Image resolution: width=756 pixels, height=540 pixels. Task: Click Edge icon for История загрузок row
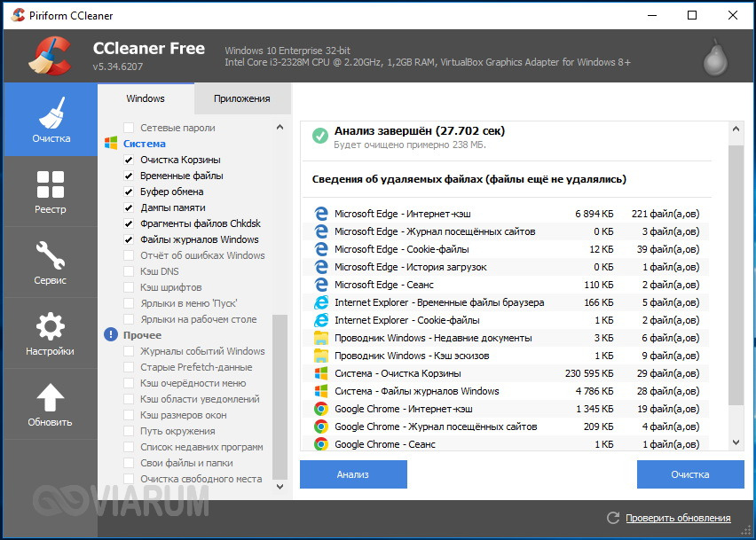point(320,267)
